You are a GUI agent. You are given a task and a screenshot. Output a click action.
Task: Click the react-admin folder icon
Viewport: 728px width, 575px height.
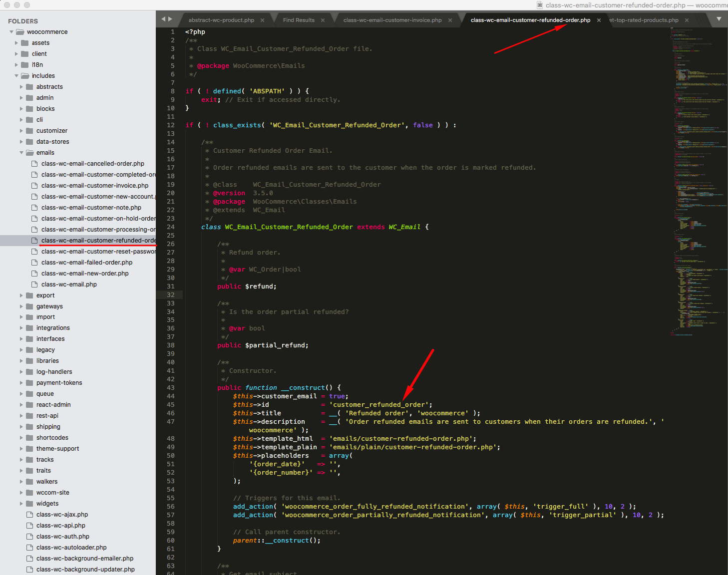coord(29,405)
